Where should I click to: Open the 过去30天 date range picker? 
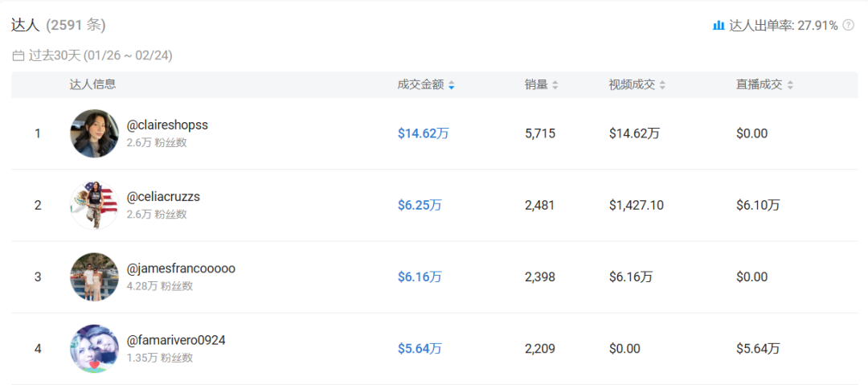pyautogui.click(x=100, y=55)
